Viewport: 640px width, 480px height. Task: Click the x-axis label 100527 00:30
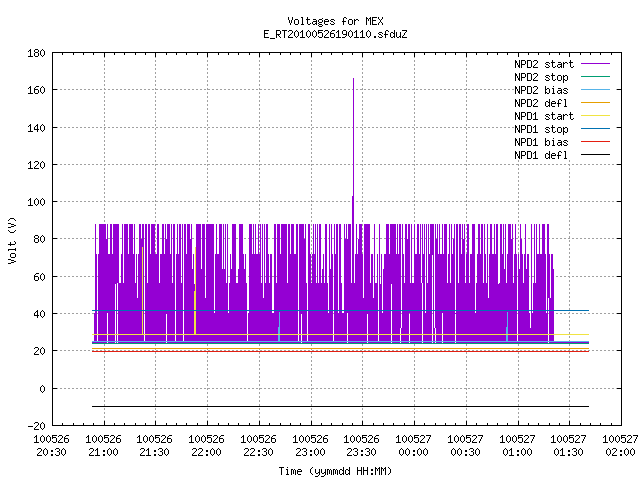(x=465, y=446)
